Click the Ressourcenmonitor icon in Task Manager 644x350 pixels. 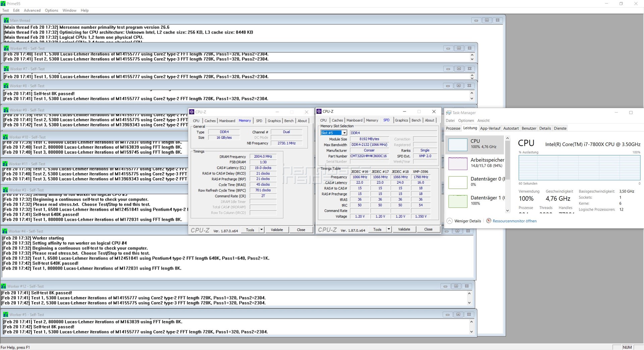(489, 221)
